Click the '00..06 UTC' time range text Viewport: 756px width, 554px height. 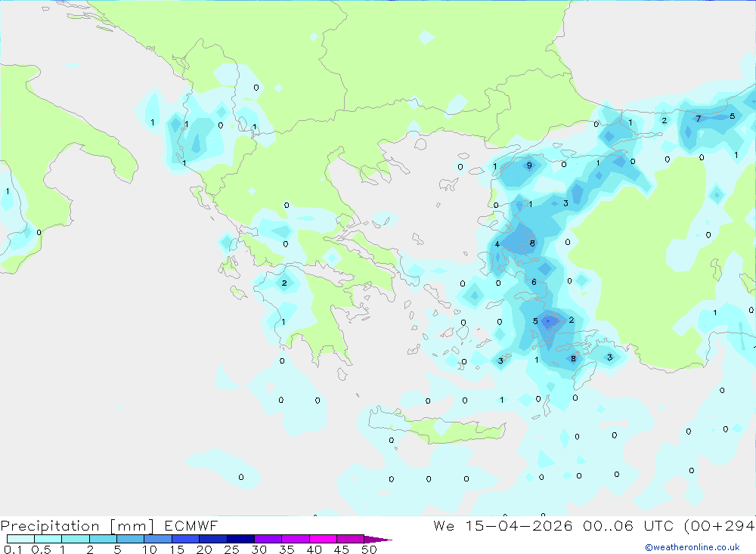[x=627, y=526]
